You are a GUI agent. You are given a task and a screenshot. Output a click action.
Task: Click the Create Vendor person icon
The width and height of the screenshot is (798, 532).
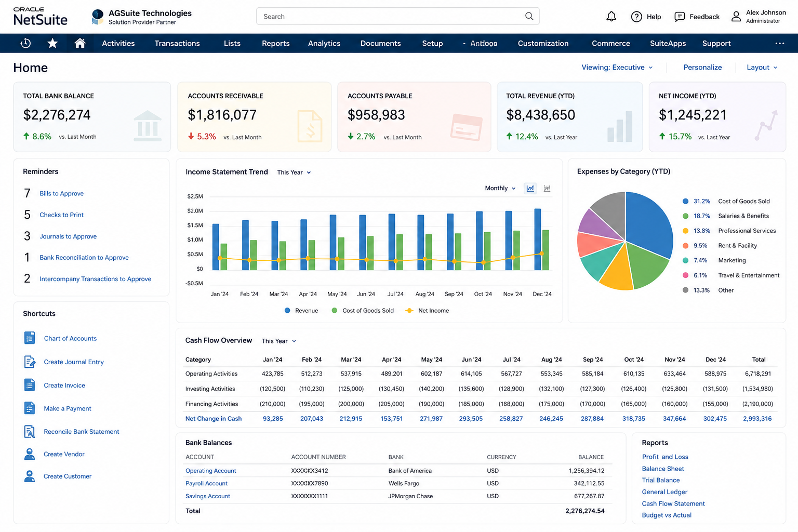click(30, 454)
